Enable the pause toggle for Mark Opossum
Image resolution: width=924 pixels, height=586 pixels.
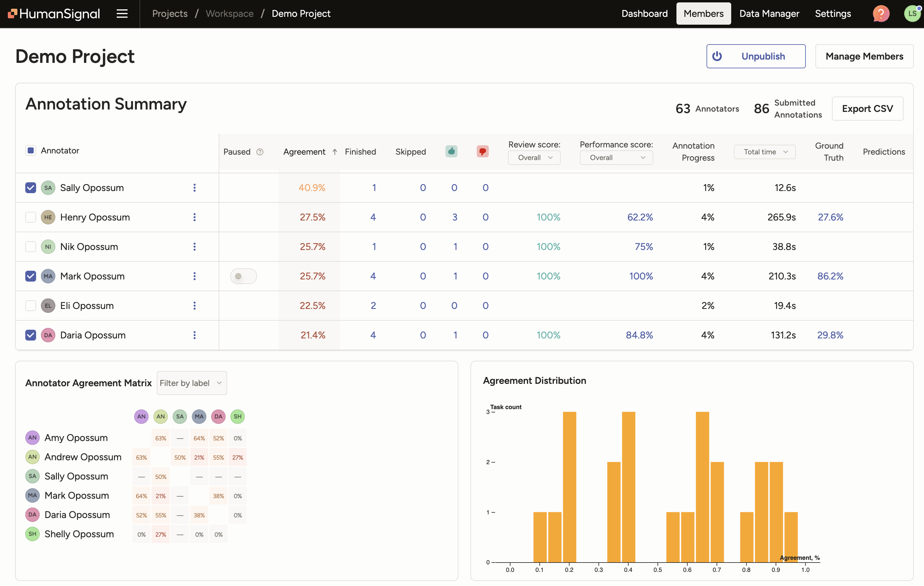tap(243, 276)
